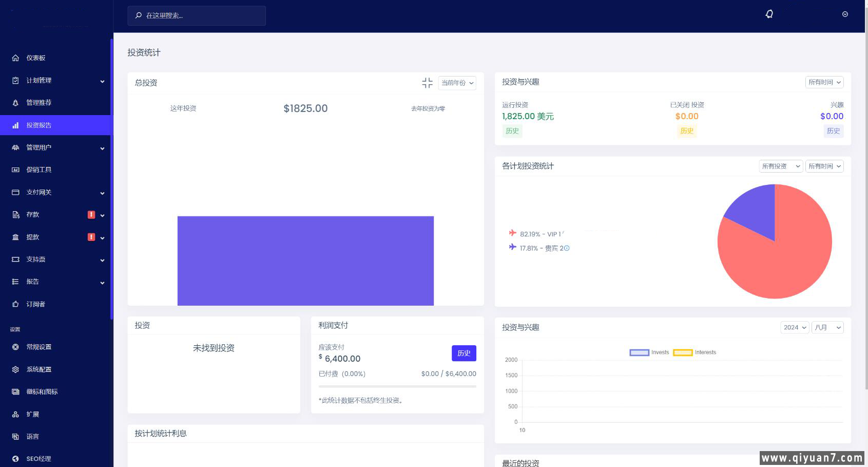Click the blue 历史 button in 利润支付

[x=464, y=353]
